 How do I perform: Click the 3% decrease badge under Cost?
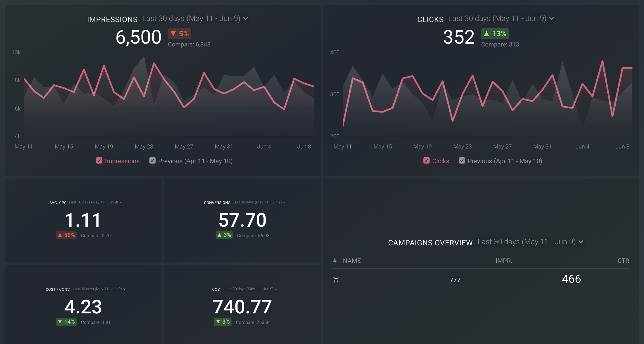223,322
